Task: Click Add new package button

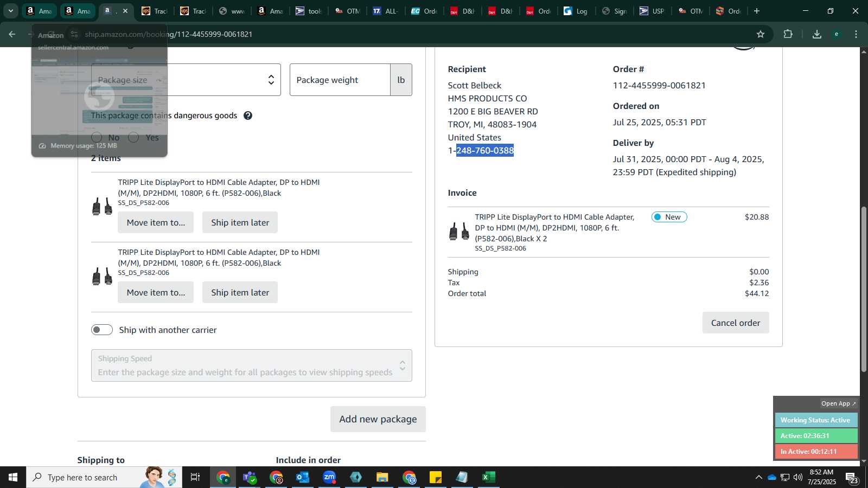Action: [x=378, y=419]
